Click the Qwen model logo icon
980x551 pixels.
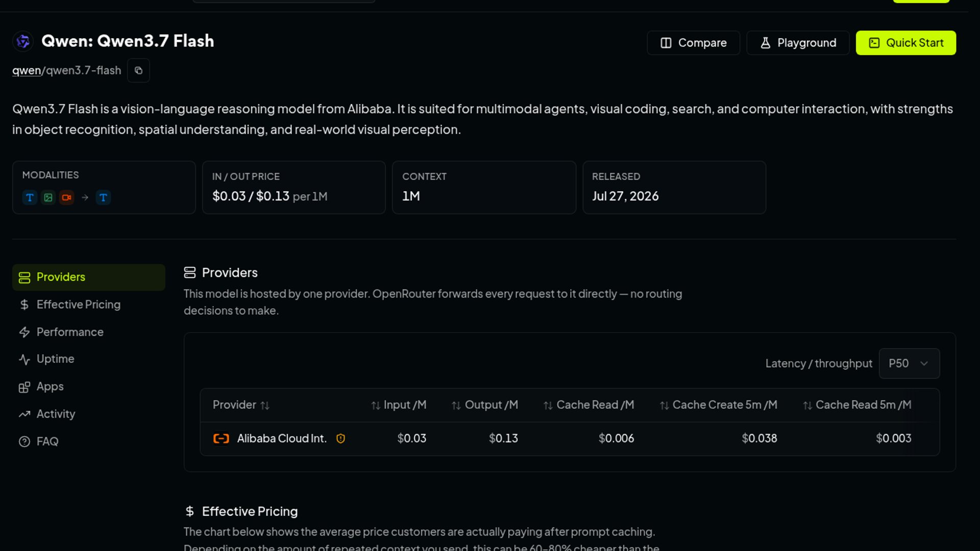pyautogui.click(x=23, y=41)
